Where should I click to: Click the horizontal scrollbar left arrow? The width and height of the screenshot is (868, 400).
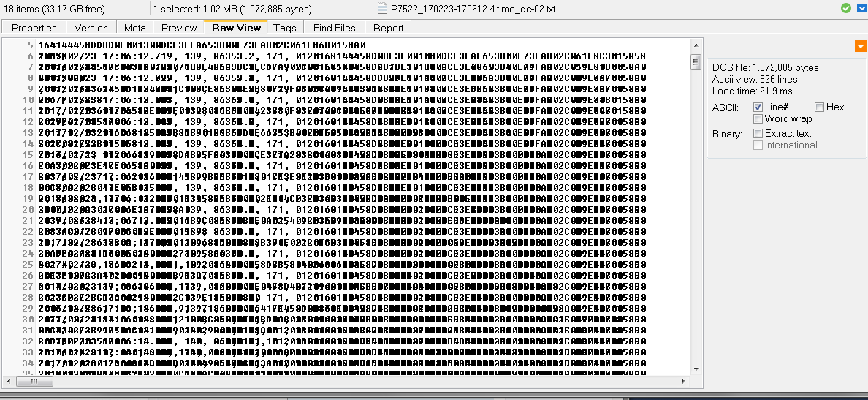[9, 381]
